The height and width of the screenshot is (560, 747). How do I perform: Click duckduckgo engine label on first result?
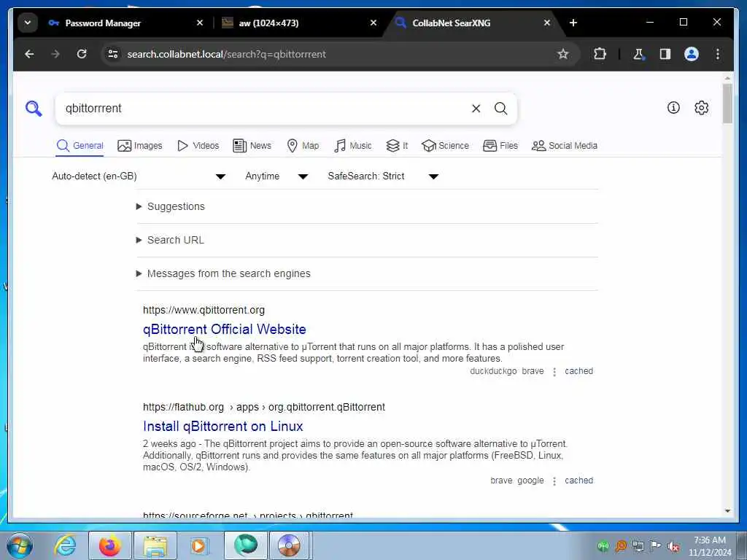pos(493,371)
